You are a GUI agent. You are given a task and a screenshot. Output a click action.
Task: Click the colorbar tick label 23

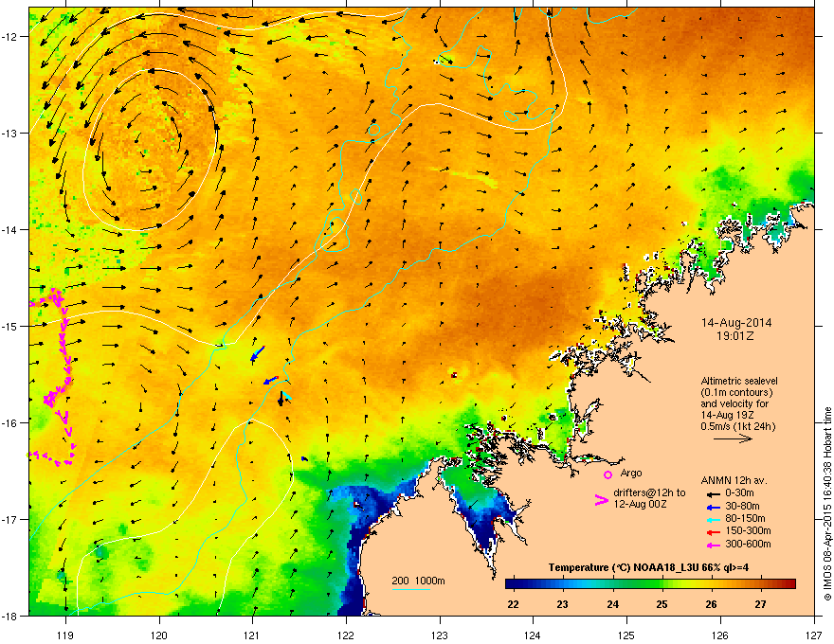click(x=562, y=604)
